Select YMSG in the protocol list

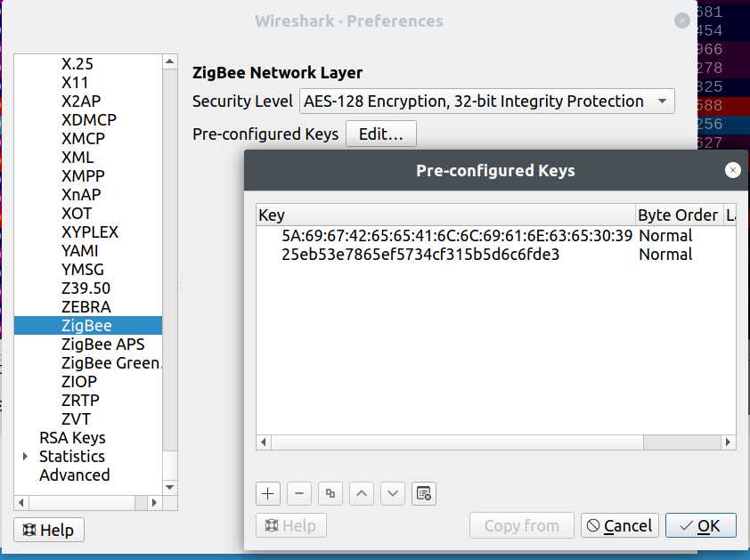pos(83,269)
